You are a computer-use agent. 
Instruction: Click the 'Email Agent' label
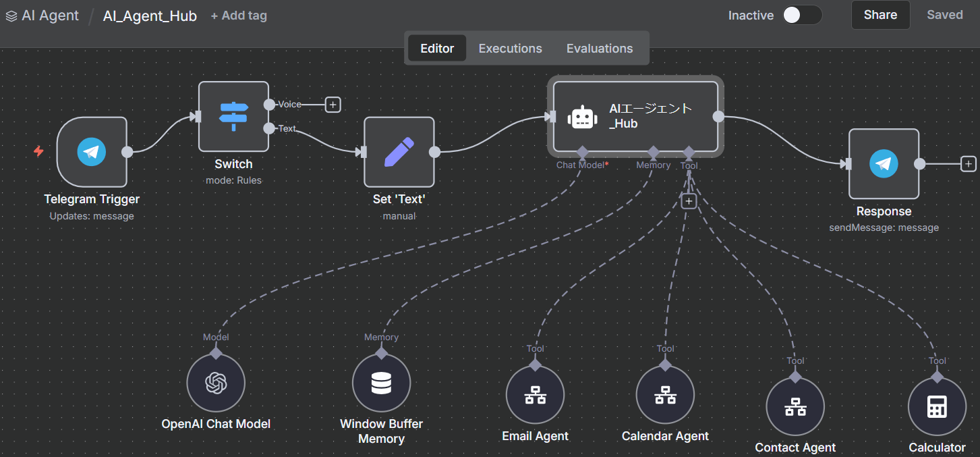535,436
